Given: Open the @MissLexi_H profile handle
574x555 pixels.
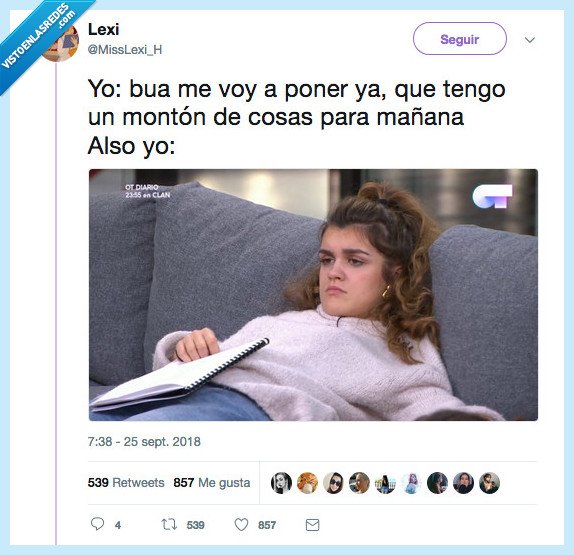Looking at the screenshot, I should click(125, 49).
